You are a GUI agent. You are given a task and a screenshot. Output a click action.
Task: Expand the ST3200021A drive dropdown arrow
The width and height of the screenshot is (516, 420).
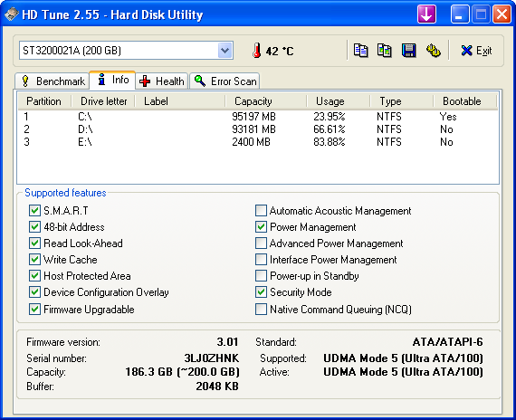(x=225, y=51)
